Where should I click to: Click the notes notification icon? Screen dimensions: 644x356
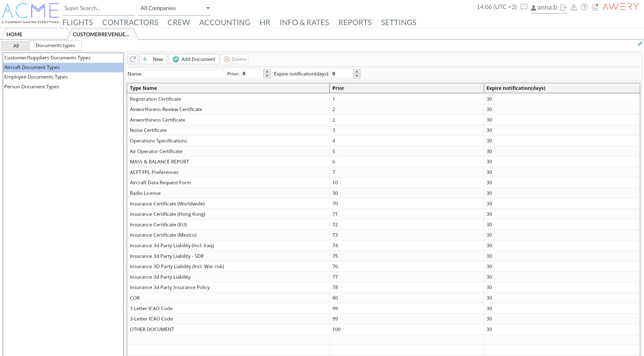[595, 7]
